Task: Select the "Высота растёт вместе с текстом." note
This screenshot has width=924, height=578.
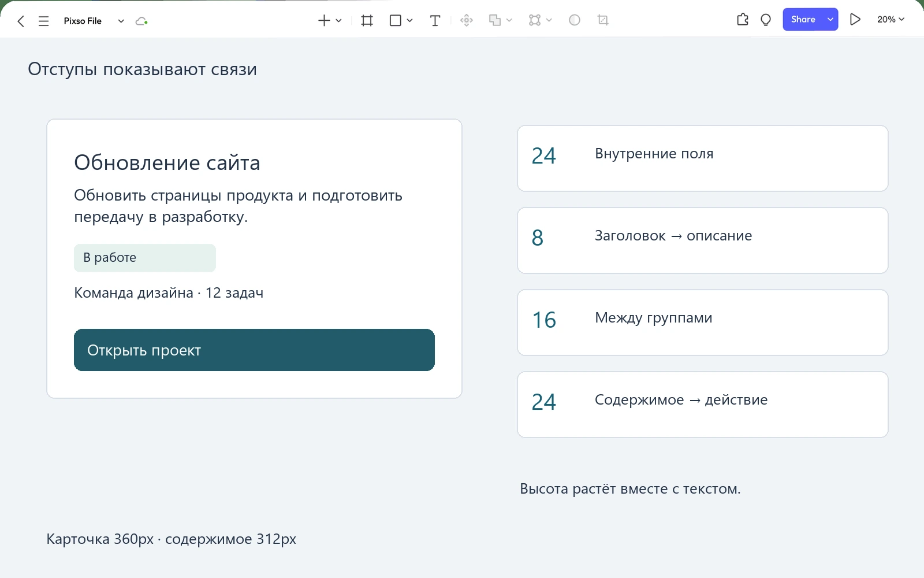Action: click(630, 489)
